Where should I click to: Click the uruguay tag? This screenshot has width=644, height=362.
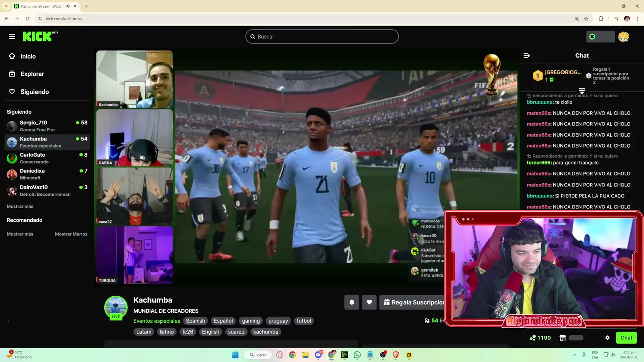point(278,321)
